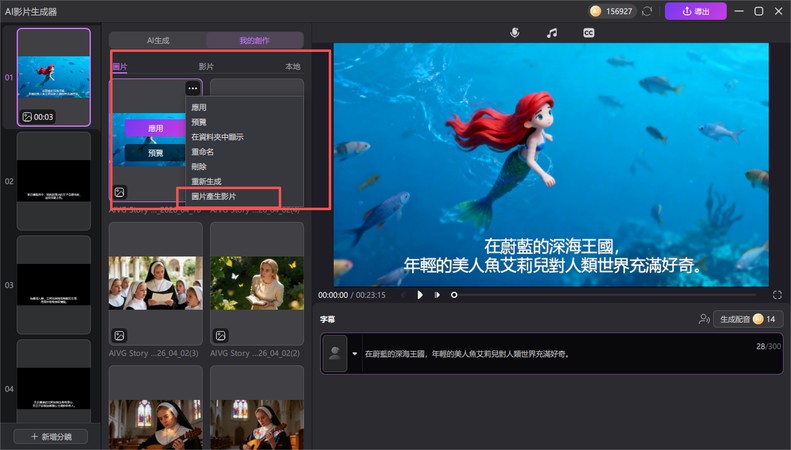Click the AI credits coin icon
The image size is (791, 450).
pos(595,11)
